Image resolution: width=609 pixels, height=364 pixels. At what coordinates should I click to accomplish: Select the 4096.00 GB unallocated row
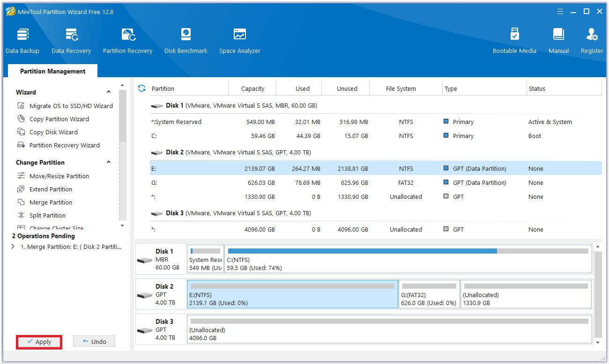point(376,229)
